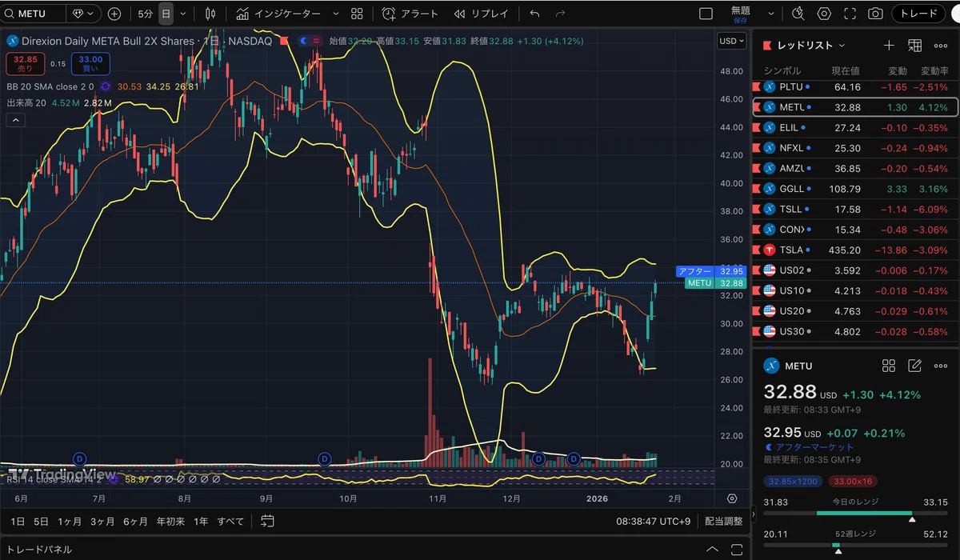Open the watchlist advanced view table icon
The image size is (960, 560).
coord(914,46)
